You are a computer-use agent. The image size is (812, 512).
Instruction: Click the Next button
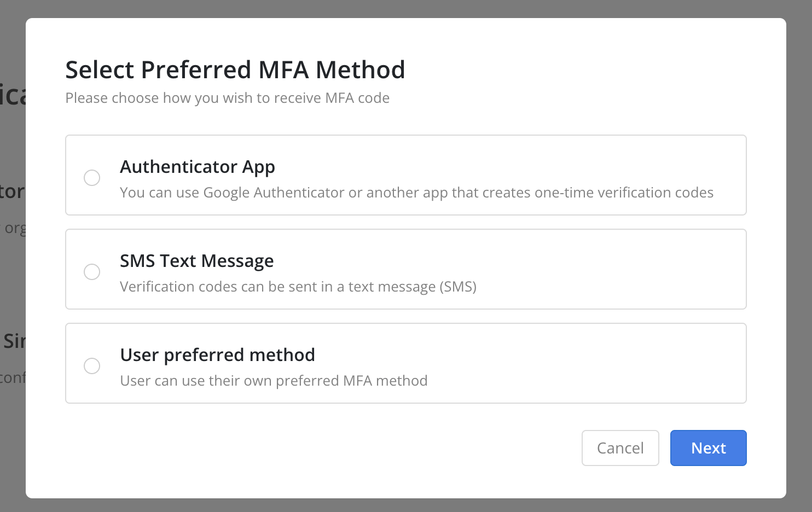709,448
